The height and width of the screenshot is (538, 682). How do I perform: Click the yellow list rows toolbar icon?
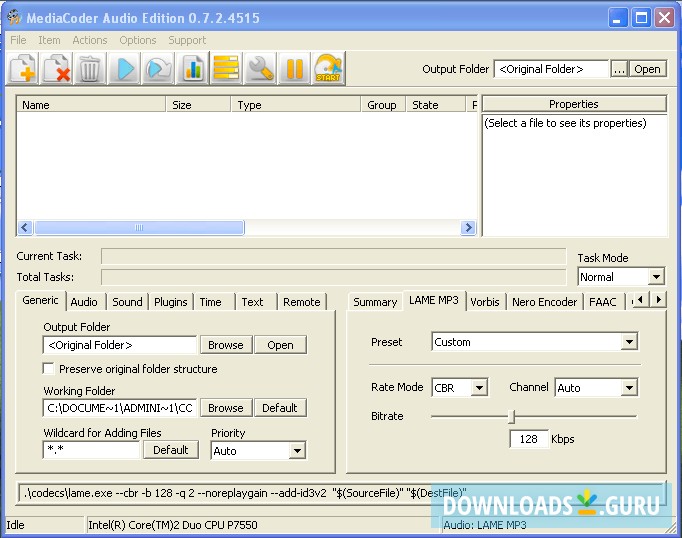coord(226,68)
